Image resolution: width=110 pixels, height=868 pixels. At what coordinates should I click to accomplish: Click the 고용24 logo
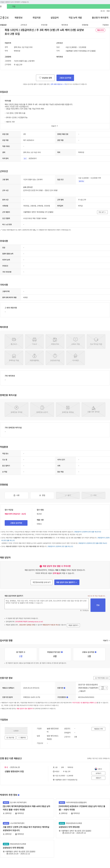click(x=4, y=18)
